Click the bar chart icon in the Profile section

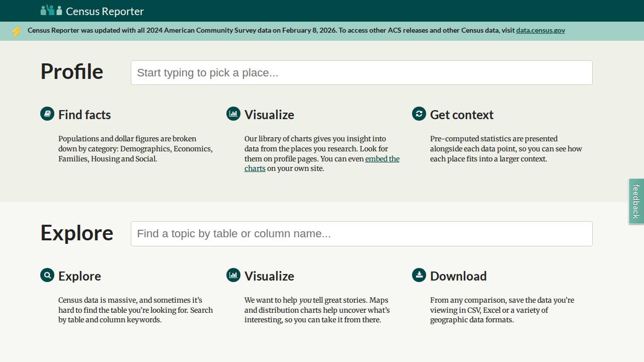pyautogui.click(x=233, y=114)
